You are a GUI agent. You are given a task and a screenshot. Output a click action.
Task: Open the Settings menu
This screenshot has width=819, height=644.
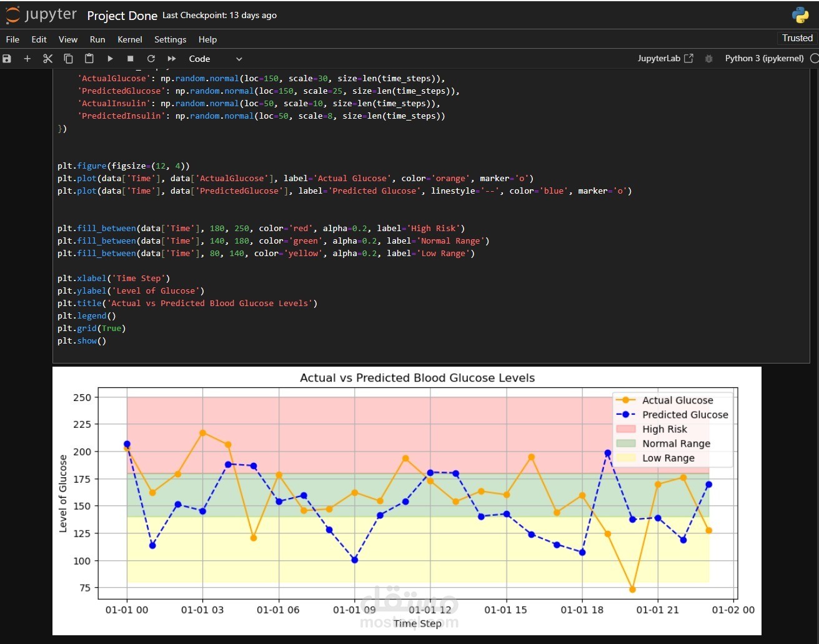[170, 39]
